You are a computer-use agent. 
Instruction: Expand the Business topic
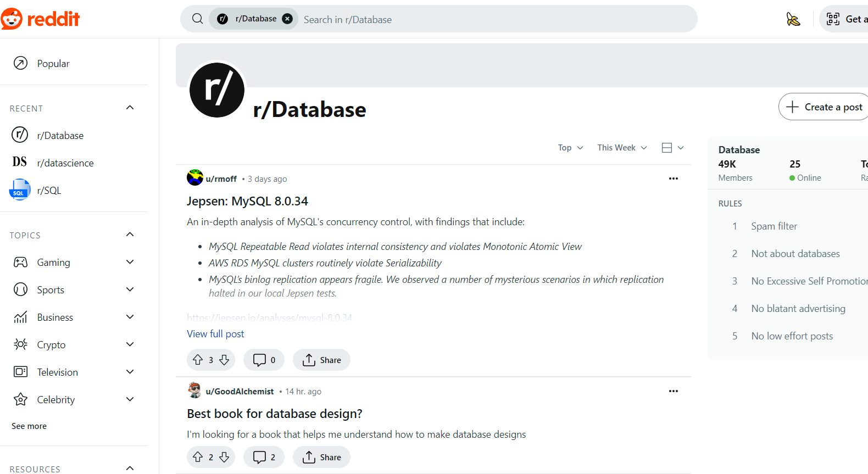tap(130, 317)
